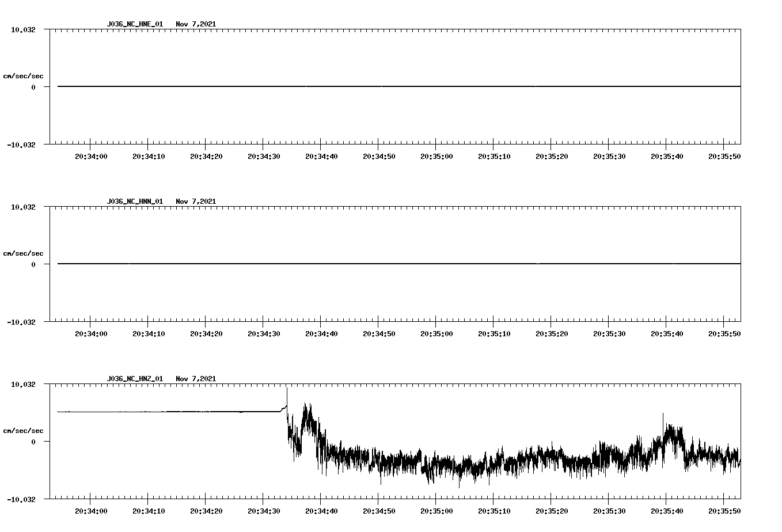Click 20:35:20 time label under HNZ plot
Screen dimensions: 782x532
(552, 511)
